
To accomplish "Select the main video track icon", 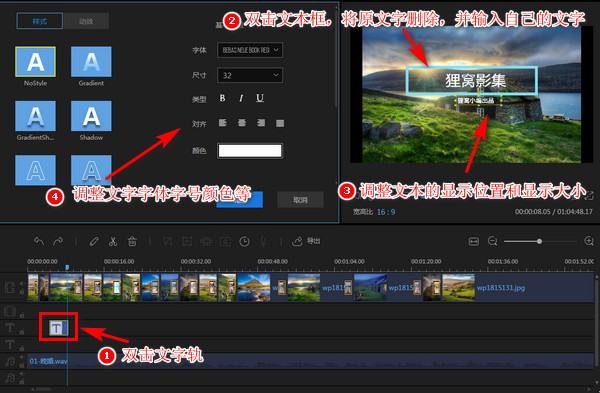I will (10, 287).
